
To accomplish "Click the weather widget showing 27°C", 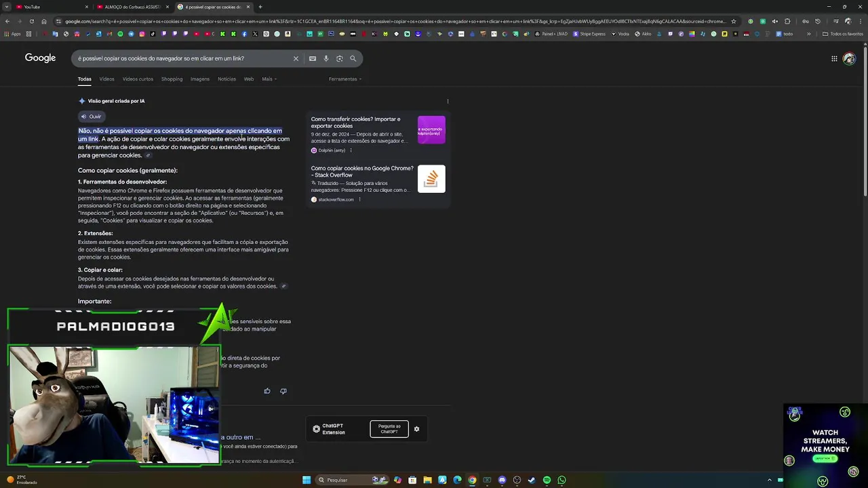I will pos(22,480).
